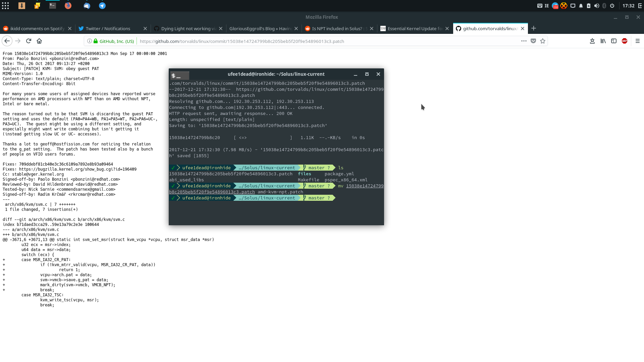Click the terminal icon in terminal title bar
The image size is (644, 362).
click(x=180, y=75)
